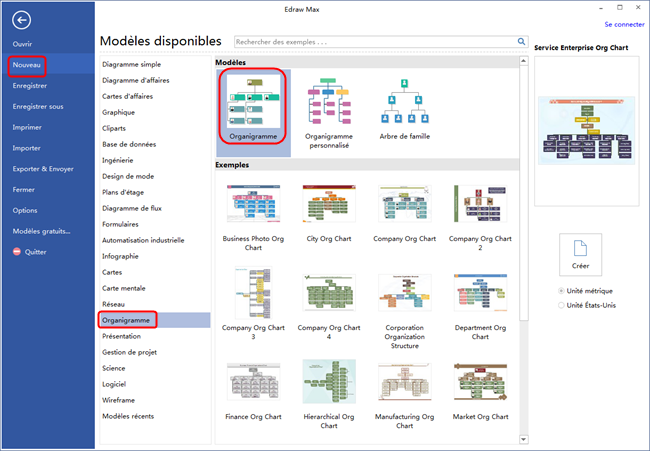Open Corporation Organization Structure example

coord(405,293)
